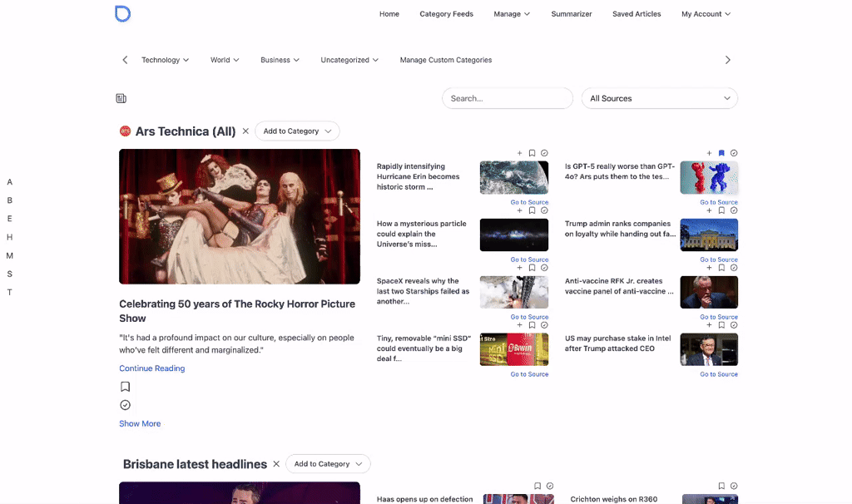Click previous arrow in category bar
This screenshot has height=504, width=852.
125,60
